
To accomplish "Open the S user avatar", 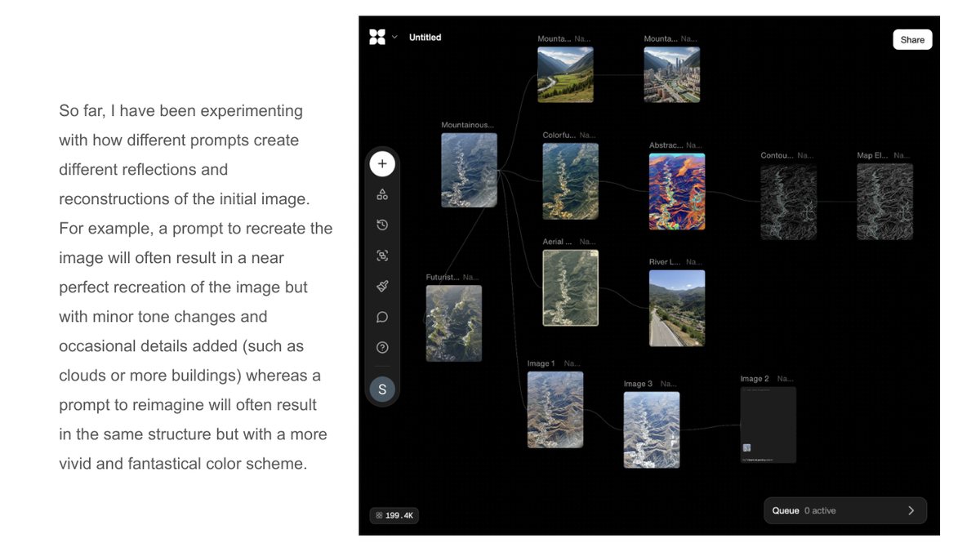I will tap(382, 390).
